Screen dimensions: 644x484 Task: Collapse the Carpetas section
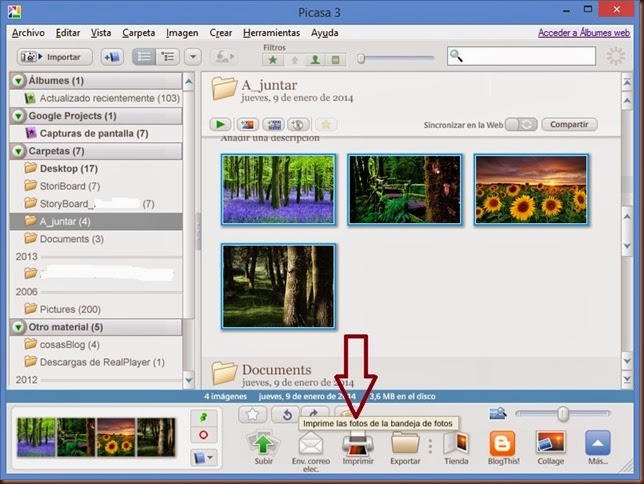pyautogui.click(x=18, y=151)
